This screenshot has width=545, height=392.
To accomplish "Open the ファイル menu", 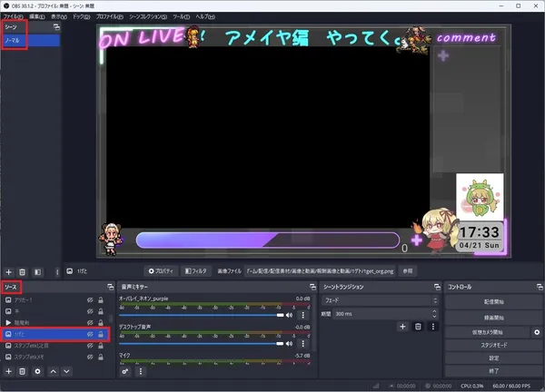I will point(13,16).
